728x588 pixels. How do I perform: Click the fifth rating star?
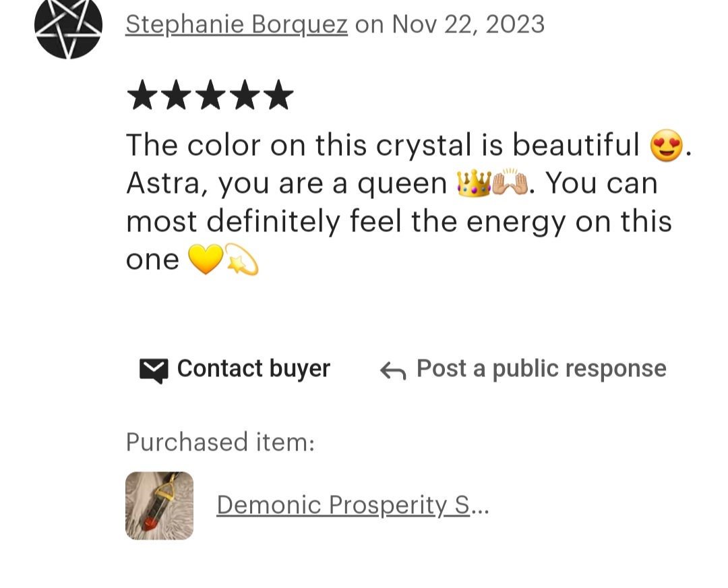278,95
